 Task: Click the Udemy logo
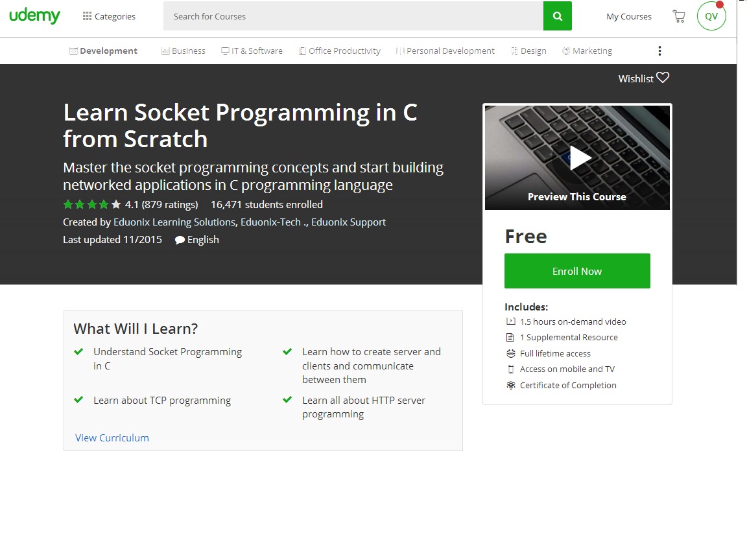[x=35, y=16]
